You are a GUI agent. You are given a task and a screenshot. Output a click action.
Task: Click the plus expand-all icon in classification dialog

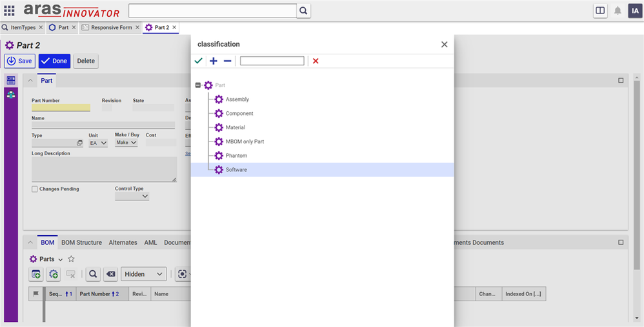coord(214,61)
